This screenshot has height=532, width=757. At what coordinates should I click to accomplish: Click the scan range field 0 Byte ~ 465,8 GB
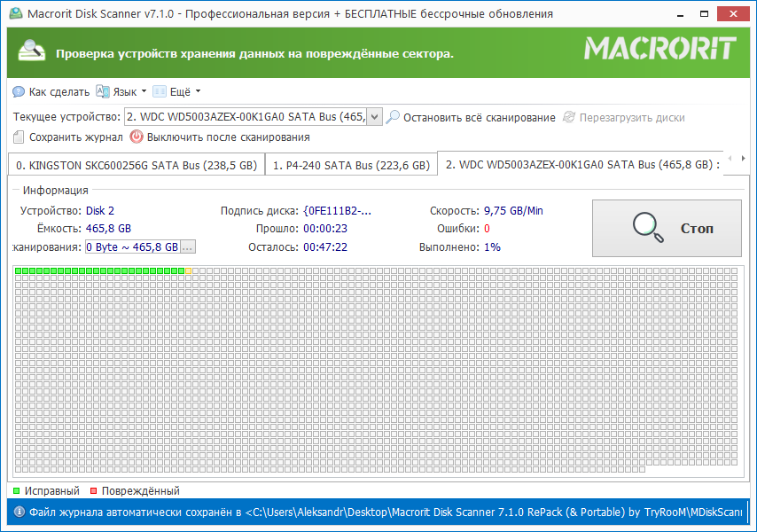pyautogui.click(x=133, y=246)
